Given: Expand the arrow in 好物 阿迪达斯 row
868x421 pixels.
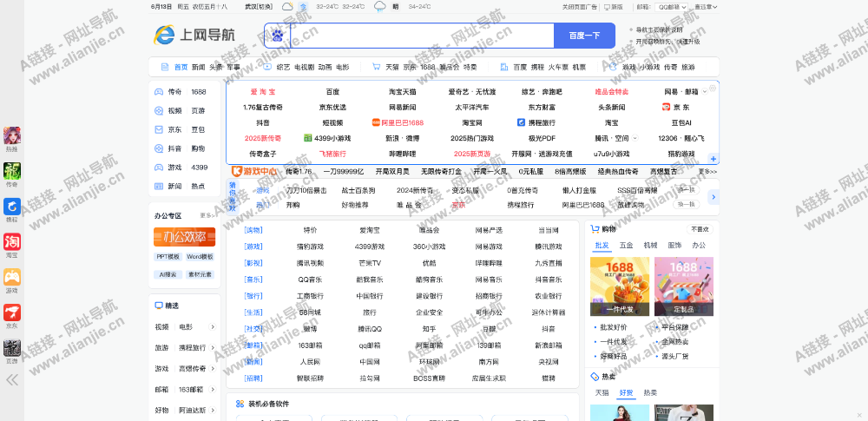Looking at the screenshot, I should pos(212,411).
